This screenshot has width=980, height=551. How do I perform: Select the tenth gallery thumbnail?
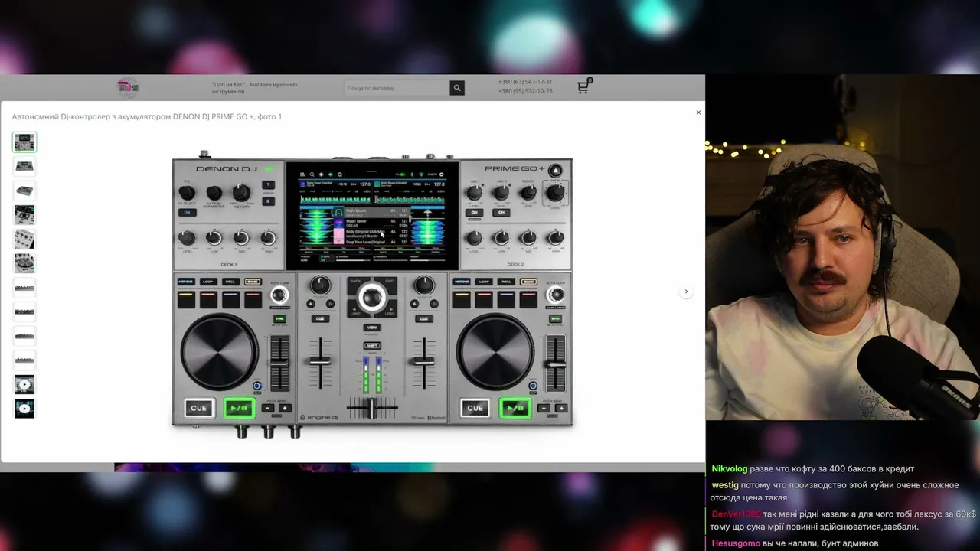tap(24, 360)
